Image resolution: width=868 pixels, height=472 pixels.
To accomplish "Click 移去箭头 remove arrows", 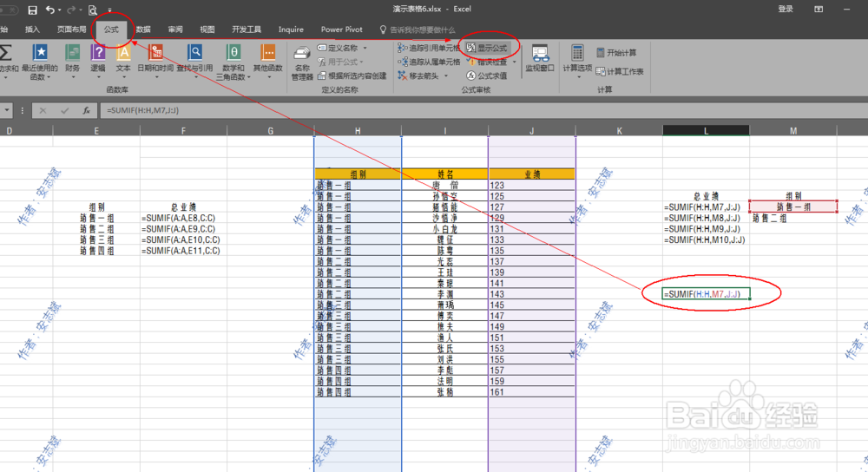I will [x=419, y=75].
